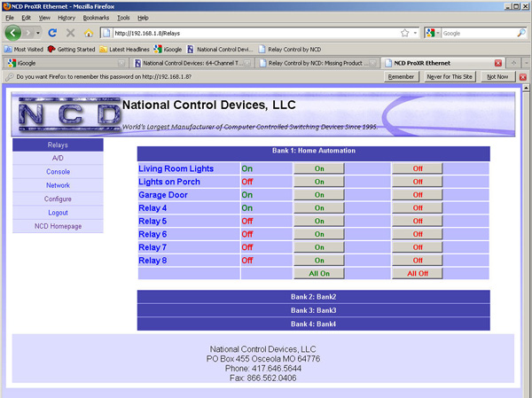Open the History menu
The height and width of the screenshot is (398, 532).
(66, 18)
